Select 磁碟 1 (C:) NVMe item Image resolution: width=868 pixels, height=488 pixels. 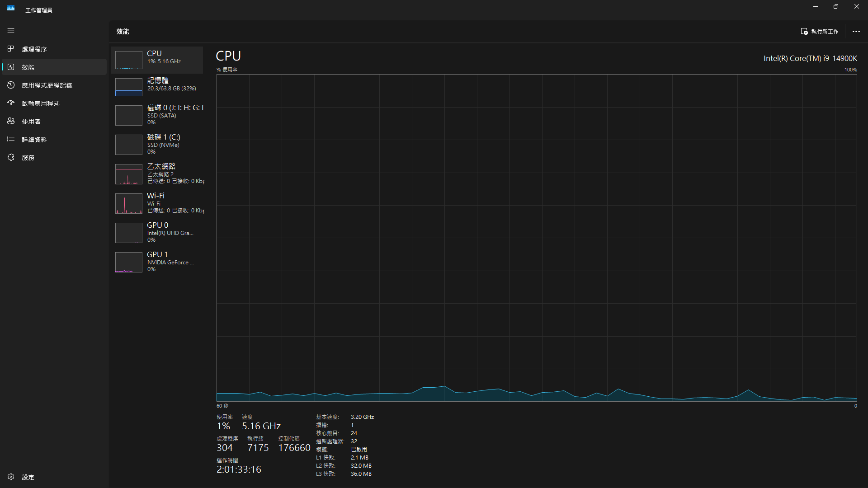point(157,144)
